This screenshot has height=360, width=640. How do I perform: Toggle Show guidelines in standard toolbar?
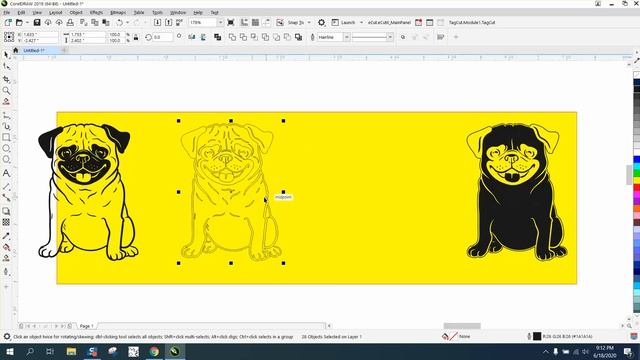[x=266, y=22]
